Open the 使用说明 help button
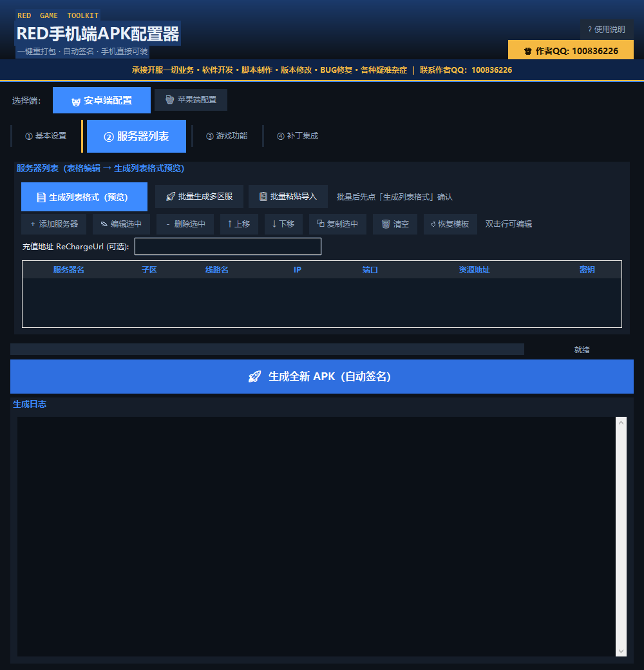This screenshot has height=670, width=644. [x=607, y=30]
